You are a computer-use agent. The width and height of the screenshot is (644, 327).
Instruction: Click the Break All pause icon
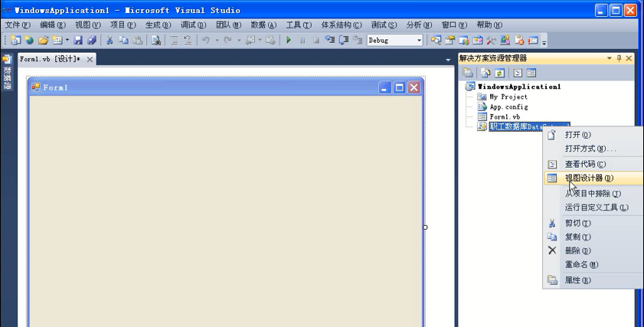pyautogui.click(x=302, y=41)
